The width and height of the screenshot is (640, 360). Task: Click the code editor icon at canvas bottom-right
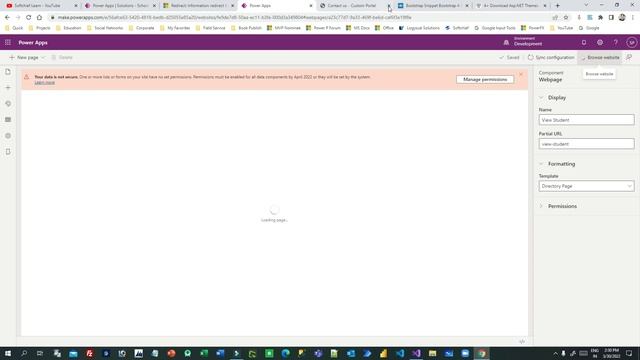pos(522,341)
